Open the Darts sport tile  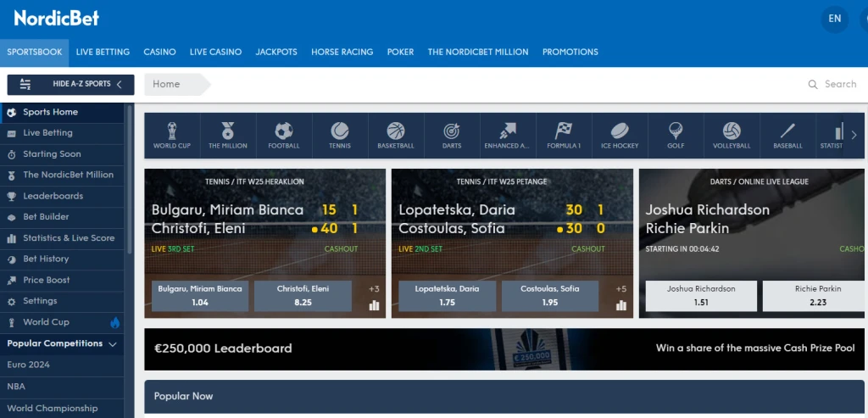pyautogui.click(x=452, y=136)
